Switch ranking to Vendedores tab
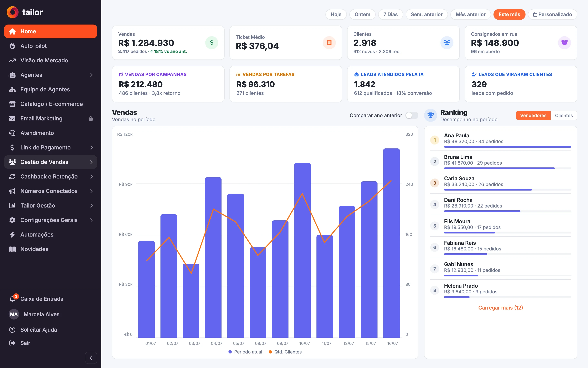The image size is (588, 368). pyautogui.click(x=533, y=115)
